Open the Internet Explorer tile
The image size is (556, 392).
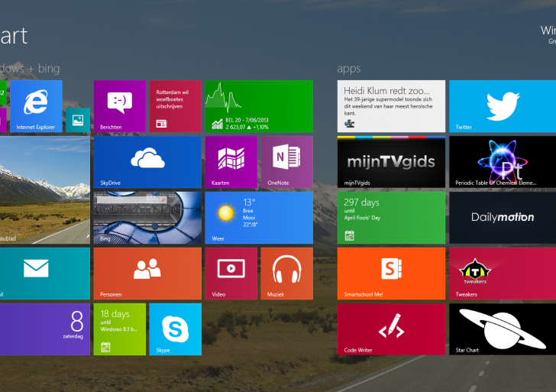36,106
